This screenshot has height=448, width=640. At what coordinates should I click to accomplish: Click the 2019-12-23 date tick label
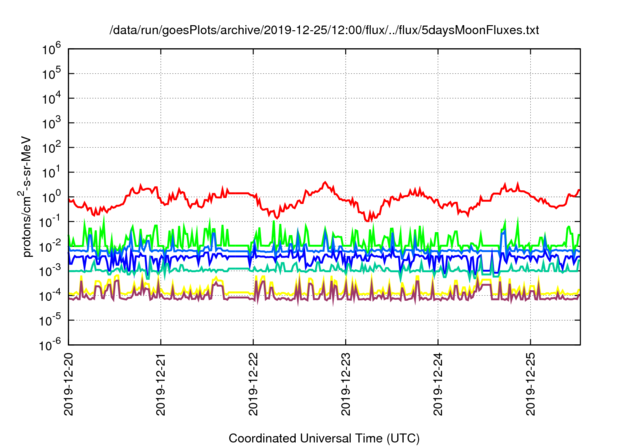(x=346, y=383)
